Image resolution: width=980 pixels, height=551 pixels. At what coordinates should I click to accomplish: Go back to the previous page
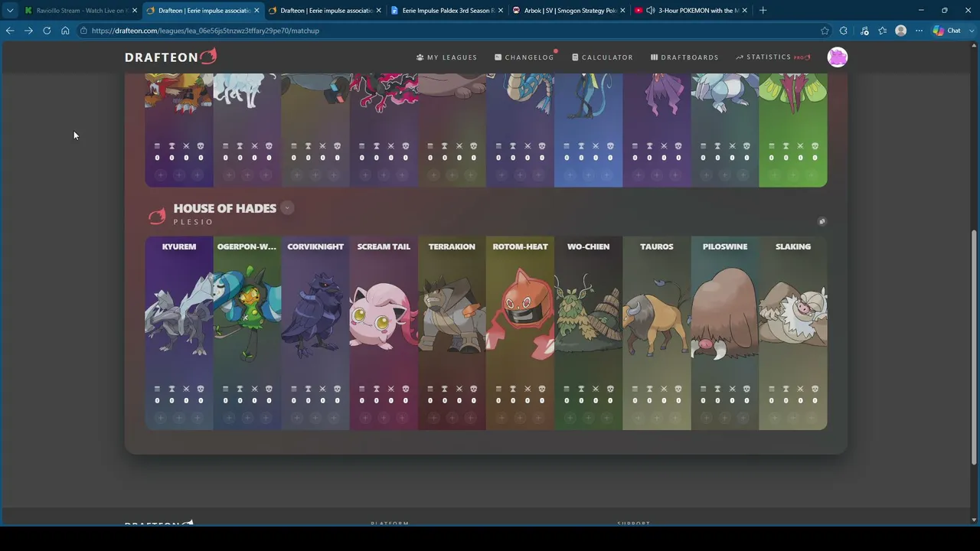[10, 31]
